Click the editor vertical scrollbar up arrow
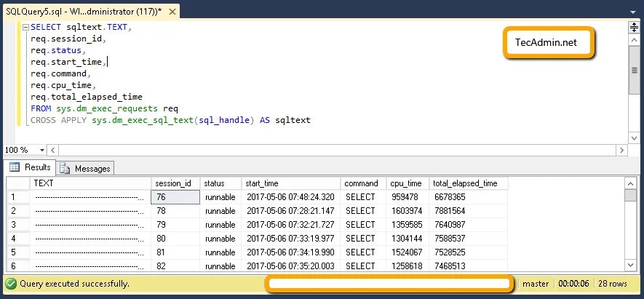 pos(634,40)
